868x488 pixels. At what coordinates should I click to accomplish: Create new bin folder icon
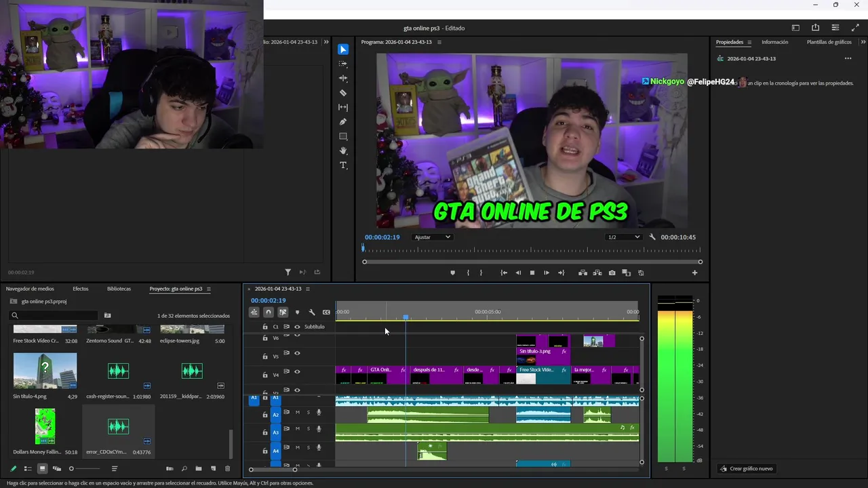click(199, 468)
